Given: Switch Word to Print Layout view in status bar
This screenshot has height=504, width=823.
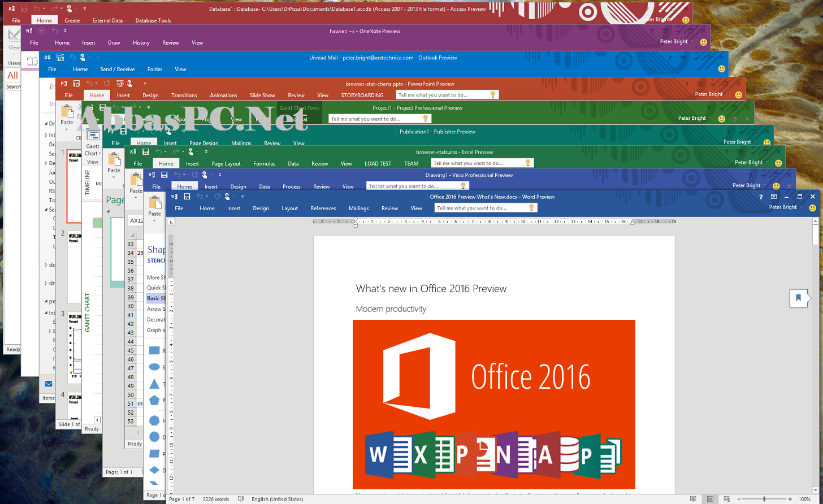Looking at the screenshot, I should (711, 499).
